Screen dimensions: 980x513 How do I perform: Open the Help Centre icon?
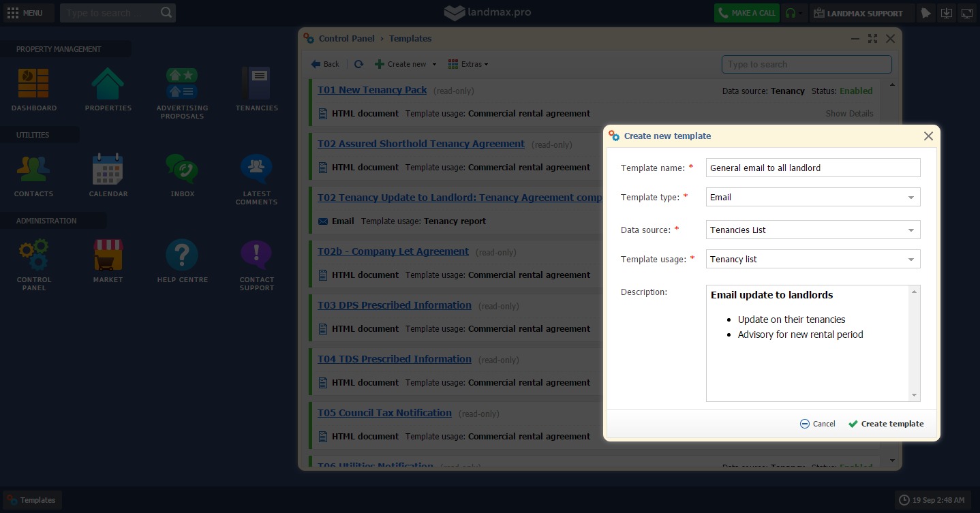tap(182, 255)
